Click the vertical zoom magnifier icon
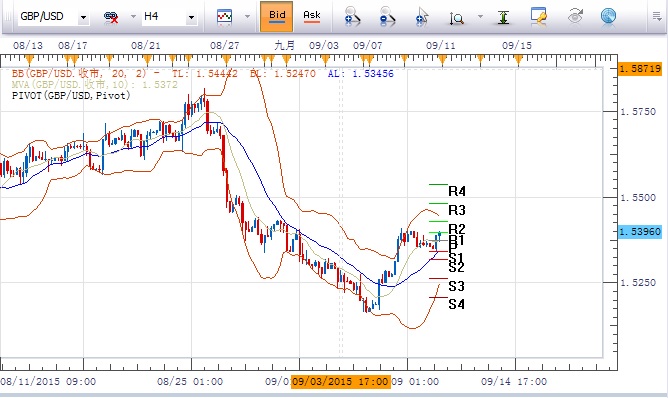Viewport: 668px width, 398px height. (x=457, y=18)
